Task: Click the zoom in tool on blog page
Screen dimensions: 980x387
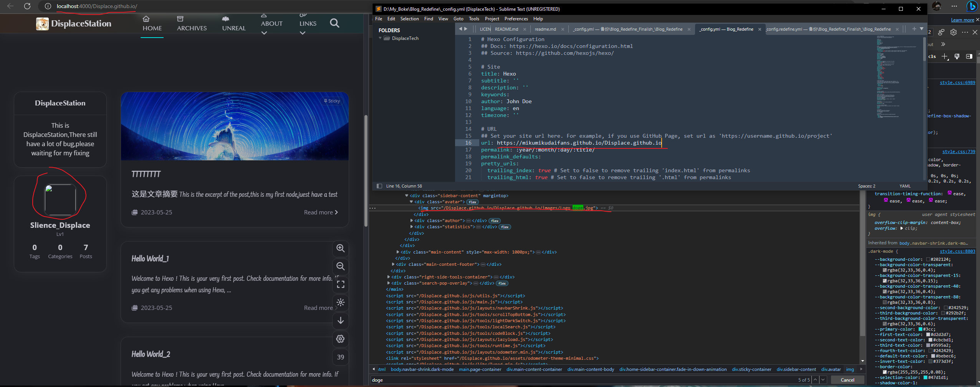Action: coord(340,248)
